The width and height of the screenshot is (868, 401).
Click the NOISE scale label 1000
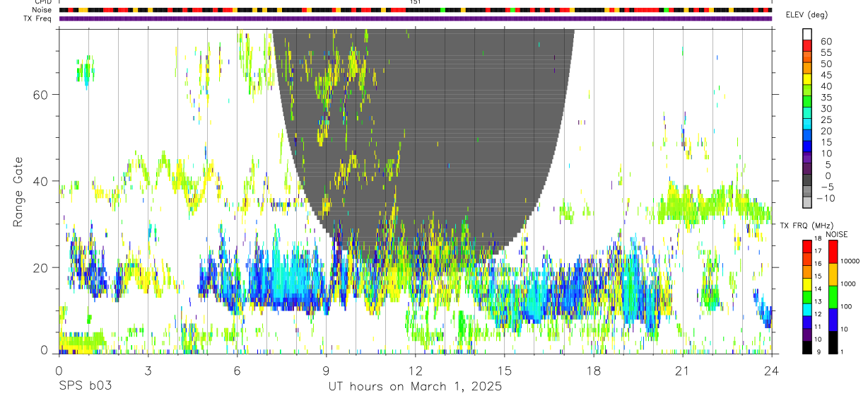point(848,284)
